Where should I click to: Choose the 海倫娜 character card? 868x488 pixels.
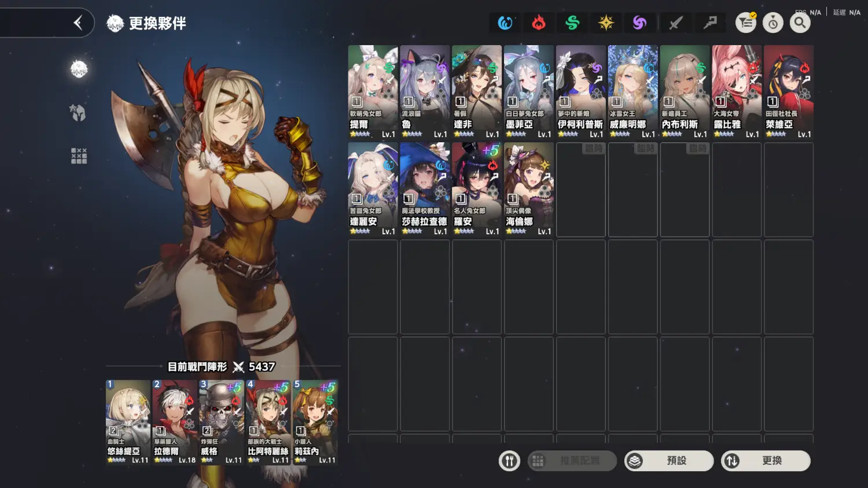pyautogui.click(x=528, y=188)
